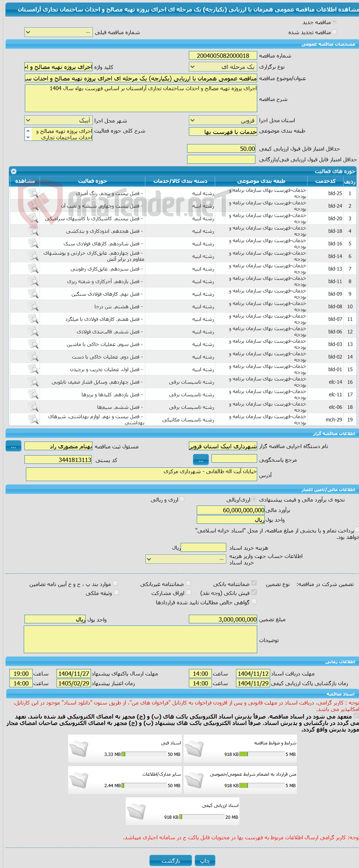Open view icon for row bld-18
The height and width of the screenshot is (868, 359).
[x=33, y=231]
